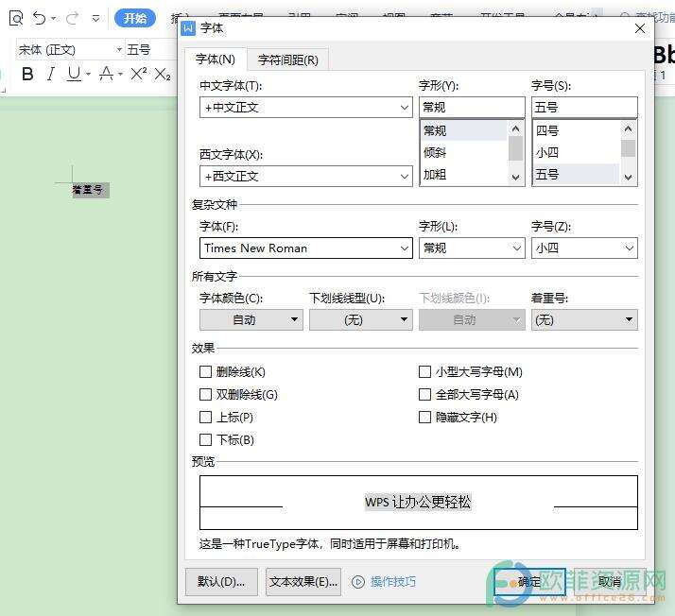Screen dimensions: 675x616
Task: Open the 着重号 emphasis mark dropdown
Action: click(x=583, y=320)
